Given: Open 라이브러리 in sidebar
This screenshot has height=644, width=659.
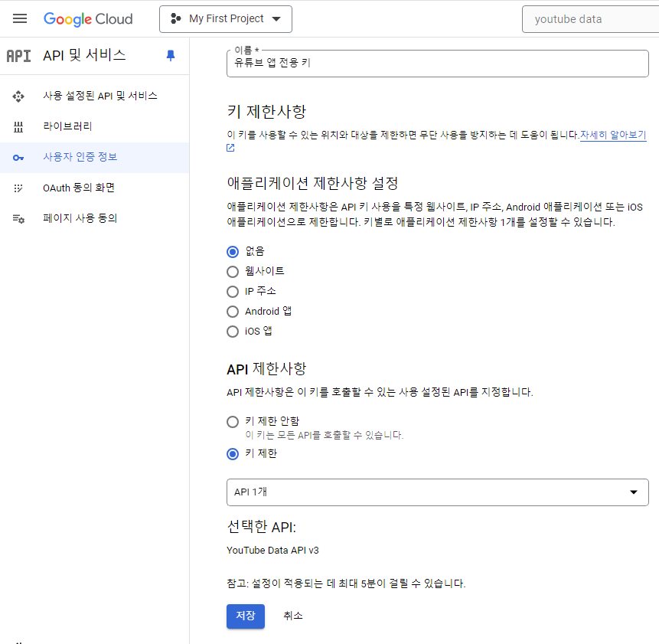Looking at the screenshot, I should [67, 126].
